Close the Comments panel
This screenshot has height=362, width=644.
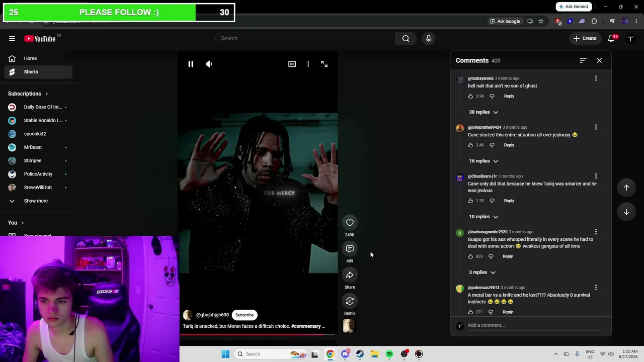599,60
